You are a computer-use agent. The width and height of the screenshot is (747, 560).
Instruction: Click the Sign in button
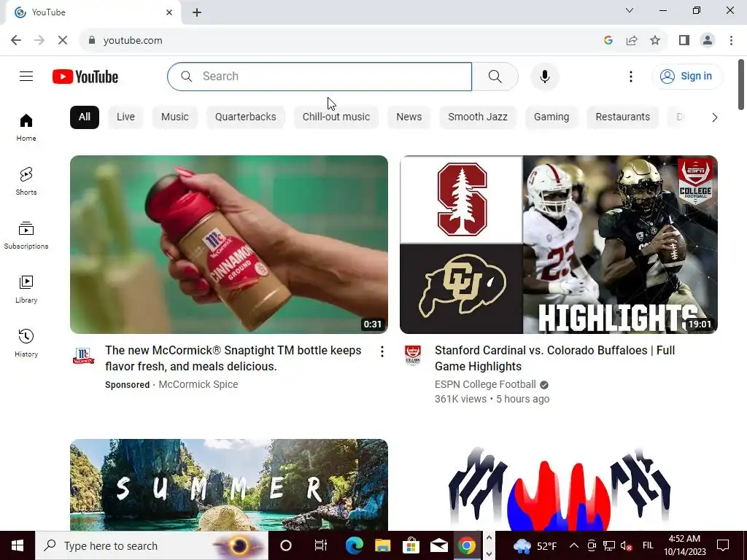pyautogui.click(x=686, y=76)
